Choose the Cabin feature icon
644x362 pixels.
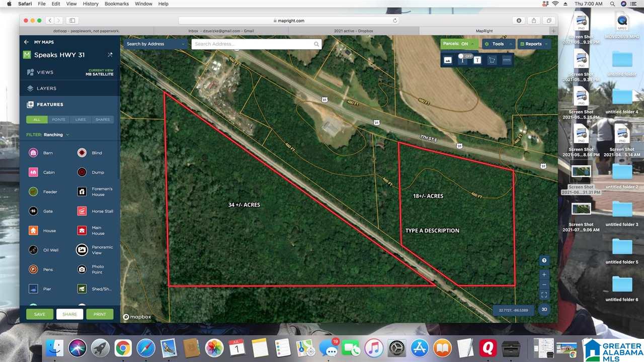[x=33, y=172]
